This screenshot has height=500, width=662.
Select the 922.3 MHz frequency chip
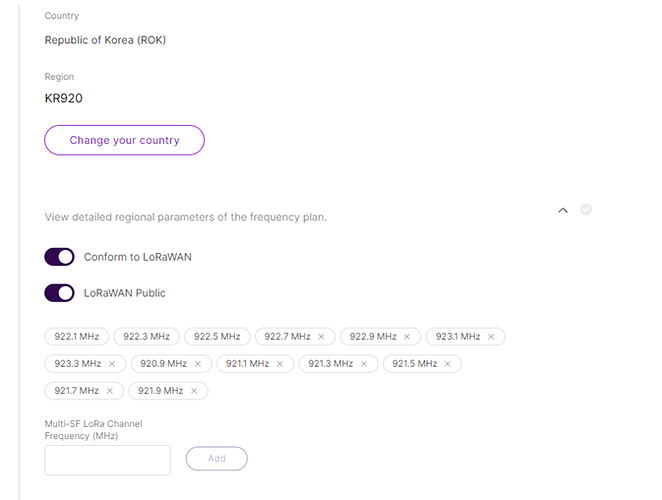pyautogui.click(x=146, y=337)
